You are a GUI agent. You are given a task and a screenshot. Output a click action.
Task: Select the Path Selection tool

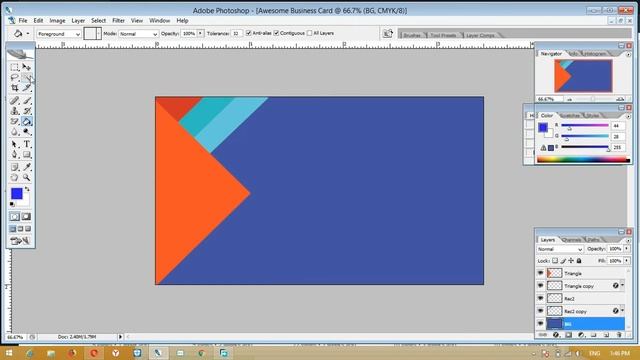tap(15, 144)
